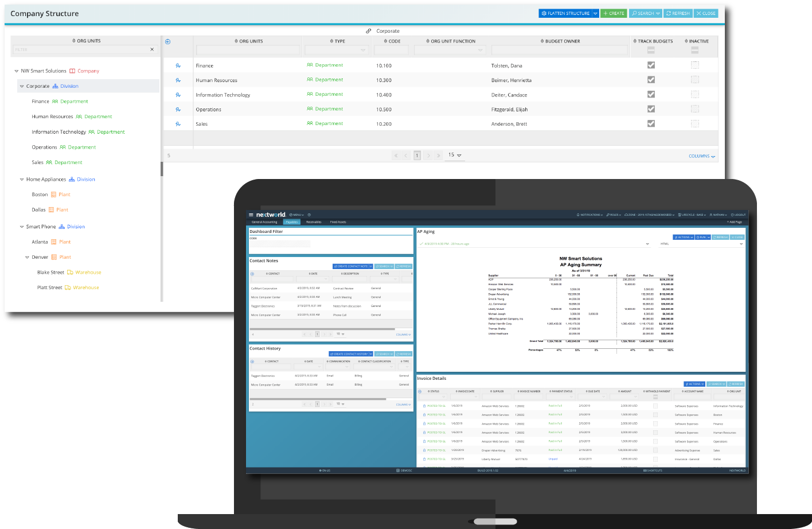Viewport: 812px width, 529px height.
Task: Click the org units tree vertical scrollbar
Action: point(162,169)
